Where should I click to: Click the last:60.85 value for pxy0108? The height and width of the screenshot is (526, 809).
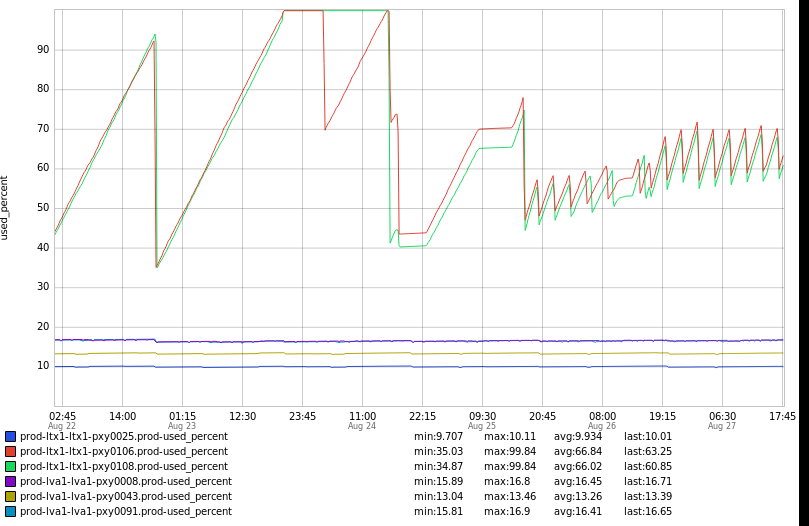(x=648, y=466)
